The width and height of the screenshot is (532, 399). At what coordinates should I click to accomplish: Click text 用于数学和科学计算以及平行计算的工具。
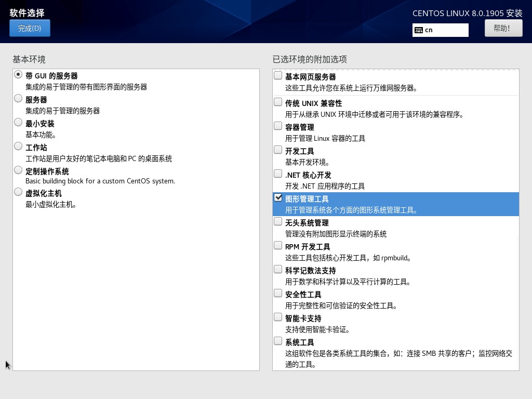348,282
